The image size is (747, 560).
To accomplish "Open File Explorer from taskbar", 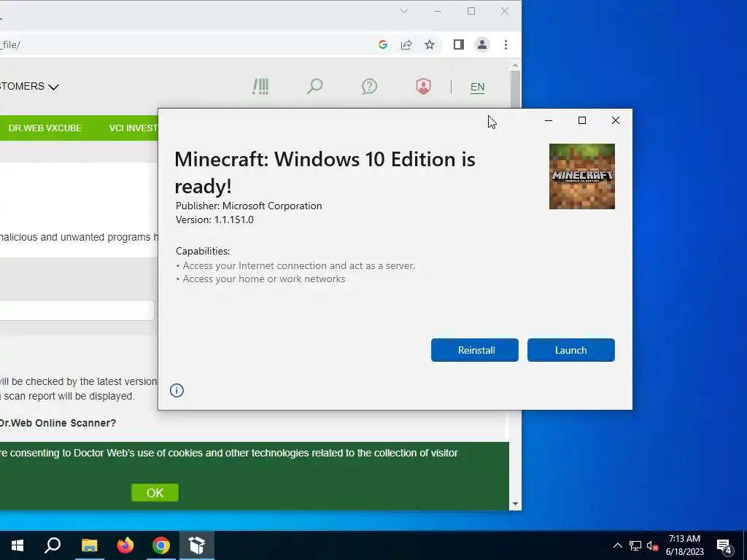I will coord(89,545).
